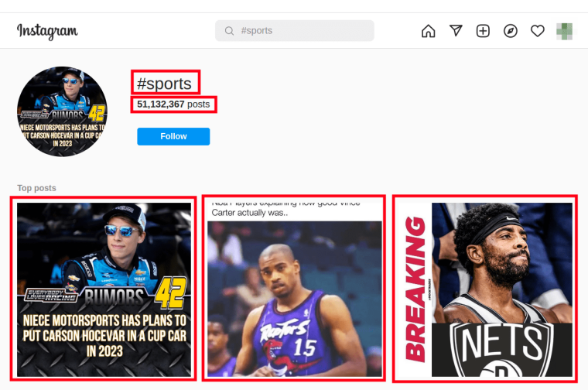The width and height of the screenshot is (588, 390).
Task: Go to the Home feed icon
Action: point(429,31)
